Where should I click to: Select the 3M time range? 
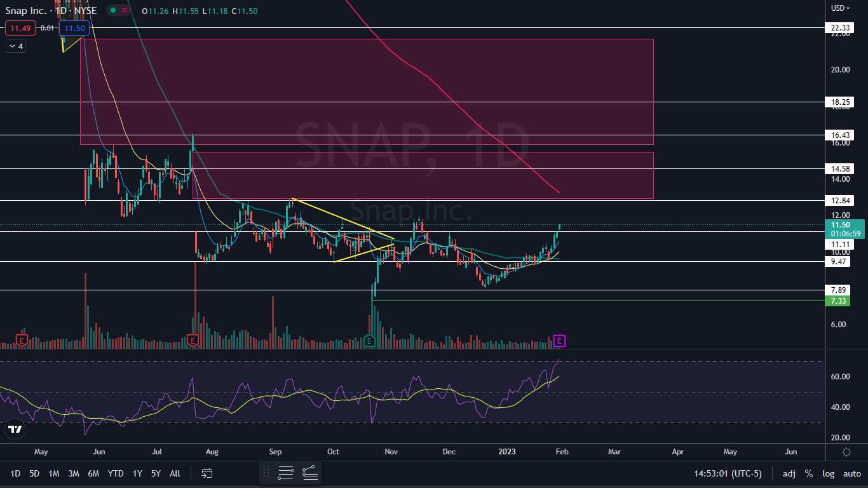74,473
